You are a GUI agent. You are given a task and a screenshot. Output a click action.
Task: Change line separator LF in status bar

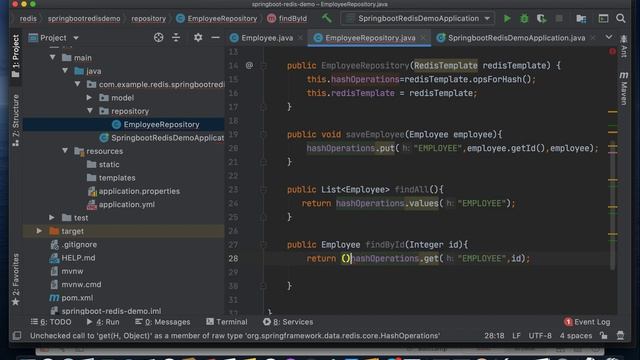[x=516, y=336]
